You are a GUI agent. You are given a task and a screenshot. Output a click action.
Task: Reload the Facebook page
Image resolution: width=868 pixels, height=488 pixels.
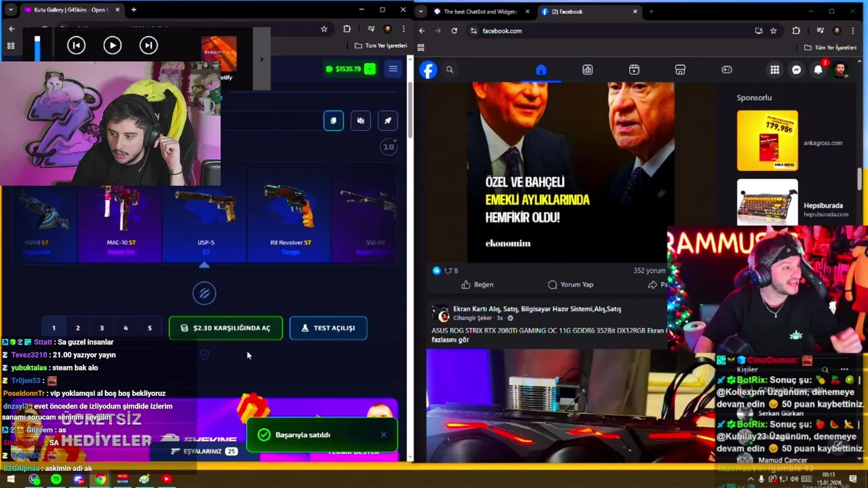[x=454, y=30]
